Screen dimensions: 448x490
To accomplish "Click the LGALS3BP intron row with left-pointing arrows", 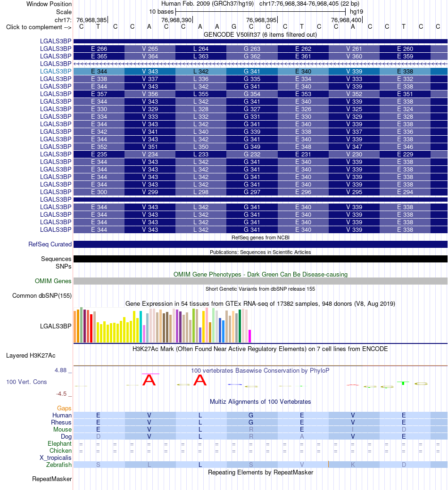I will 260,64.
